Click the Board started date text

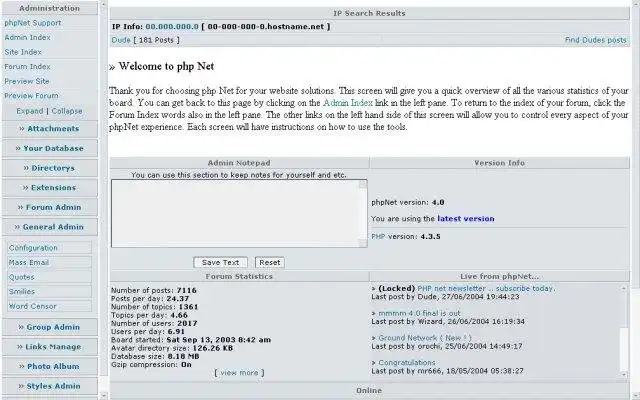tap(218, 340)
